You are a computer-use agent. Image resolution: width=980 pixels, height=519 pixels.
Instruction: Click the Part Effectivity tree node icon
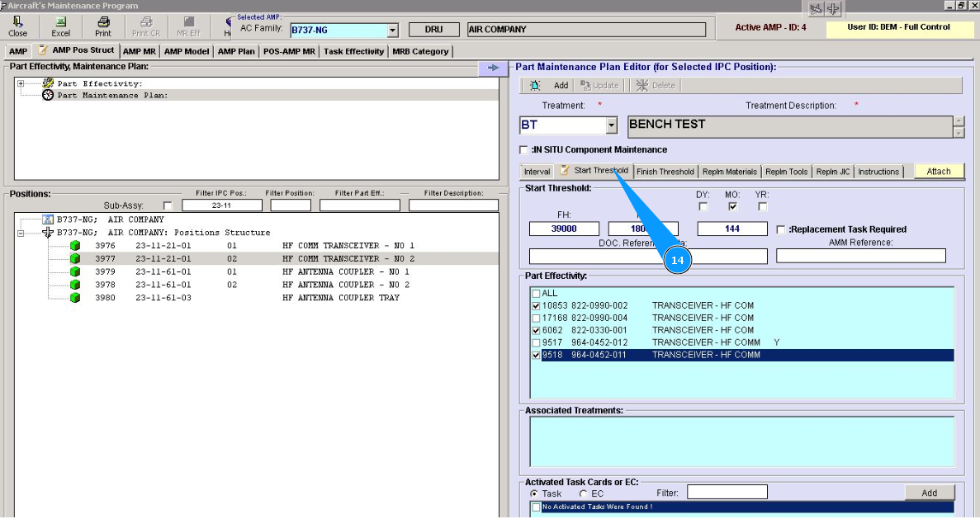pos(48,83)
